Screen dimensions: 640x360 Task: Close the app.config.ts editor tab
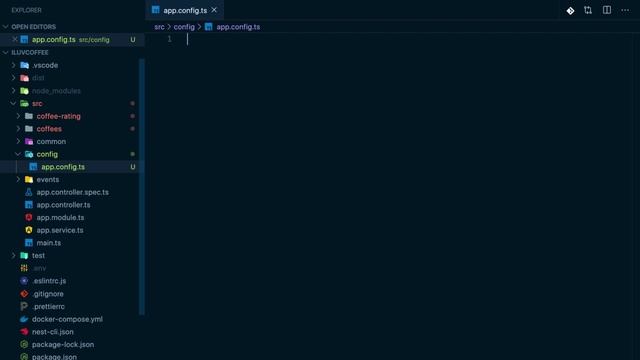[214, 10]
